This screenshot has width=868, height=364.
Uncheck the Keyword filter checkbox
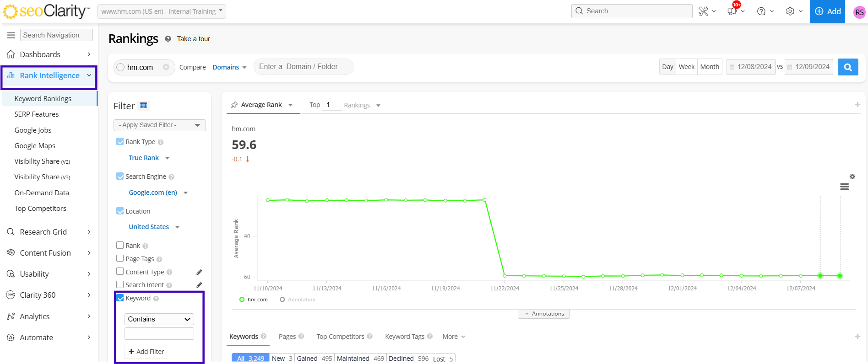[120, 298]
